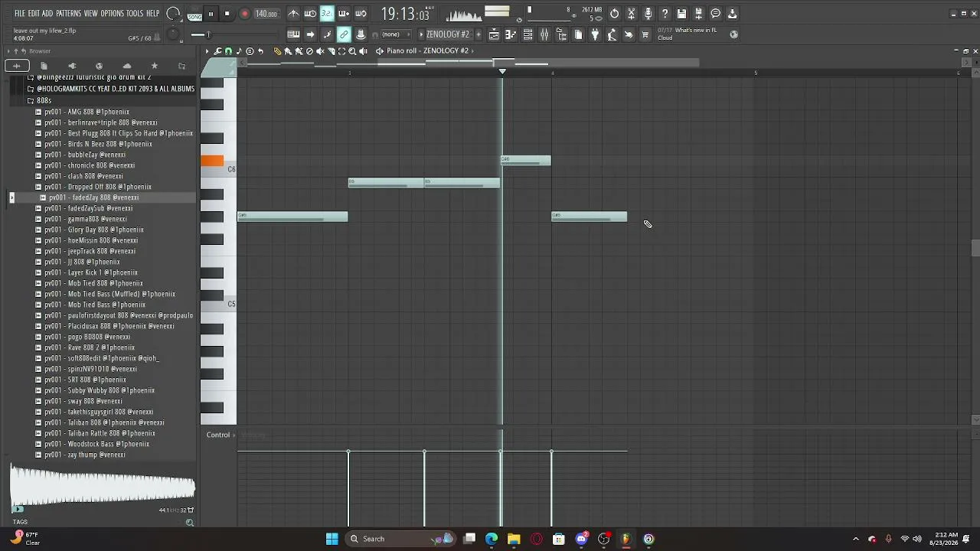Image resolution: width=980 pixels, height=551 pixels.
Task: Pause playback with the pause button
Action: coord(211,14)
